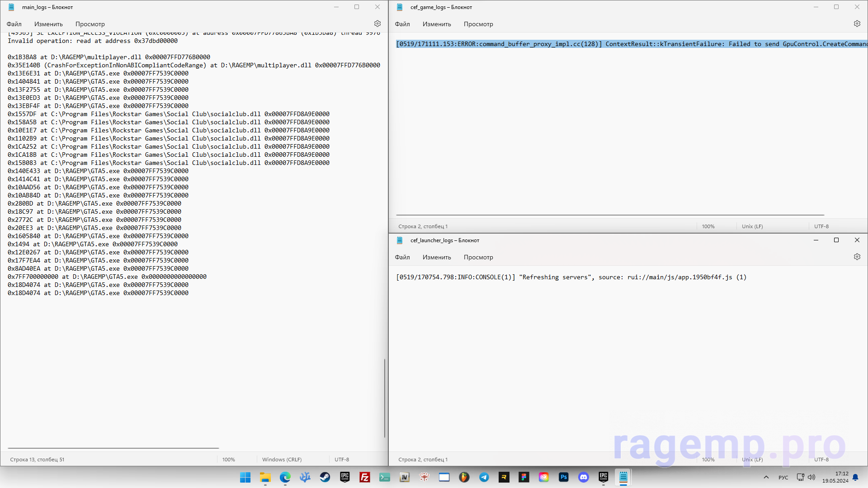Switch input language via РУС indicator
868x488 pixels.
tap(783, 478)
